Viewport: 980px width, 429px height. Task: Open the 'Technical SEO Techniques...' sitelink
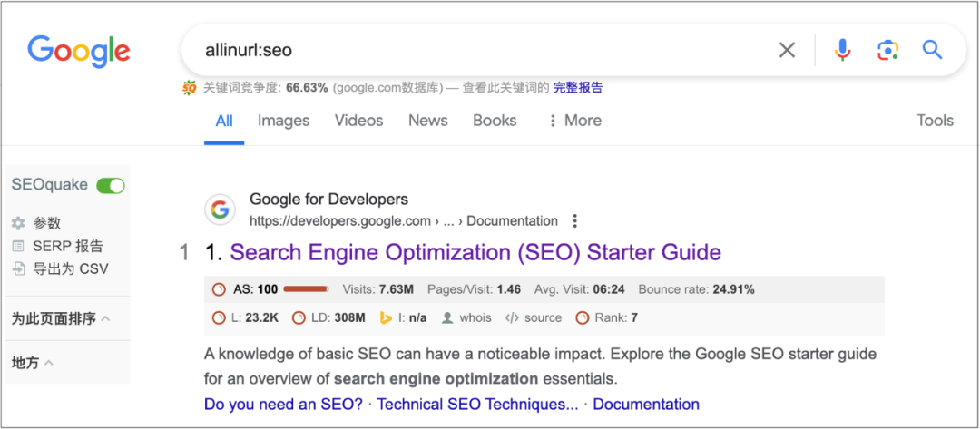coord(477,404)
